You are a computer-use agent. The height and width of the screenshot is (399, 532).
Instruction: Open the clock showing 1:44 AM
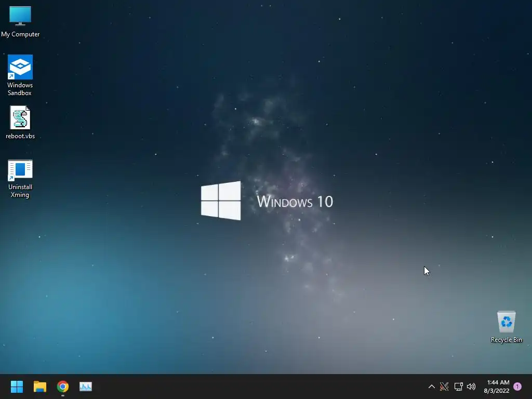coord(497,387)
